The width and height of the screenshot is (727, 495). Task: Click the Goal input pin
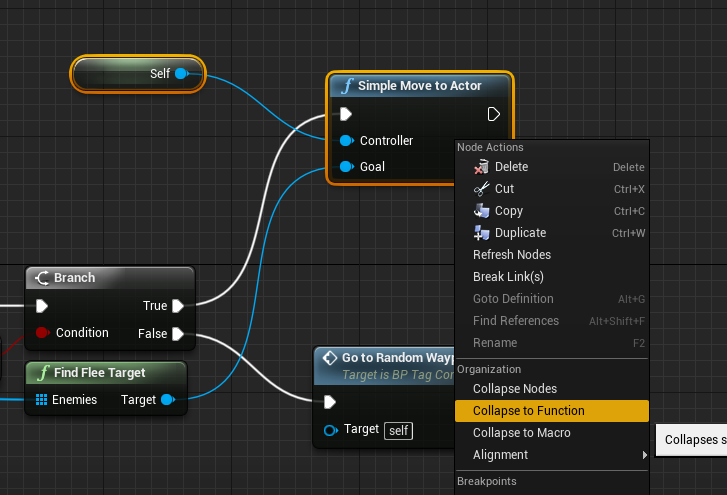point(346,167)
